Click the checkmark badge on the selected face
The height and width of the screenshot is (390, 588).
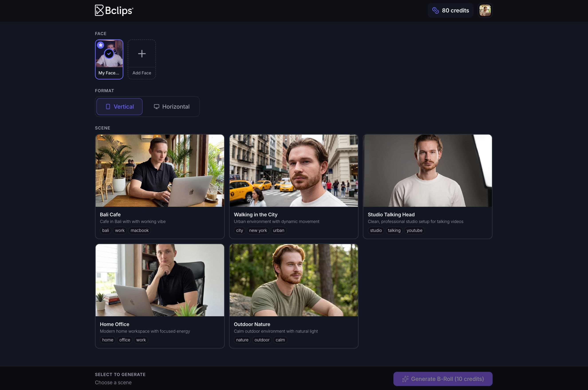109,53
